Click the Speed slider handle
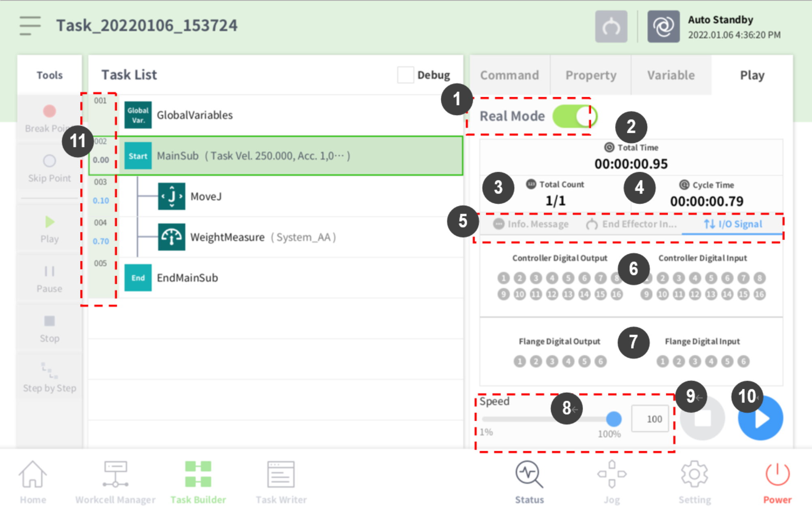812x511 pixels. (x=614, y=419)
